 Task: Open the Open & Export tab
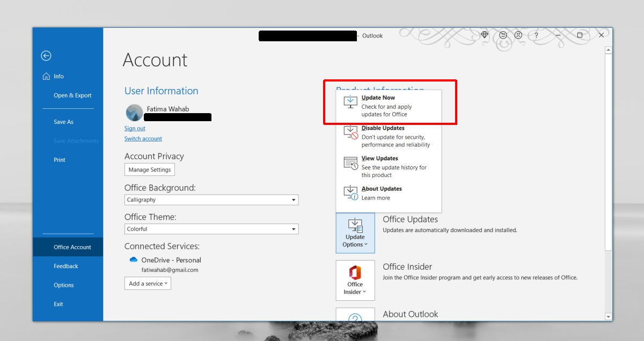tap(68, 95)
